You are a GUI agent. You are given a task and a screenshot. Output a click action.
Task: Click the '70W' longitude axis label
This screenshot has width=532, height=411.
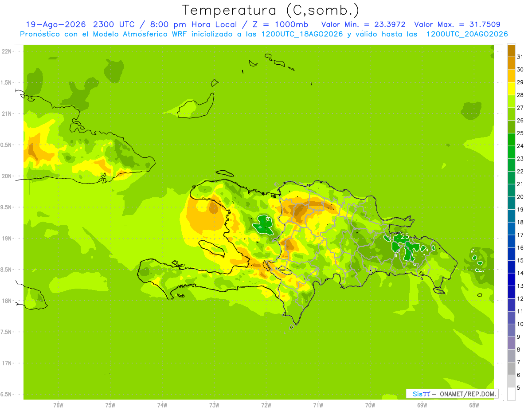pyautogui.click(x=370, y=405)
